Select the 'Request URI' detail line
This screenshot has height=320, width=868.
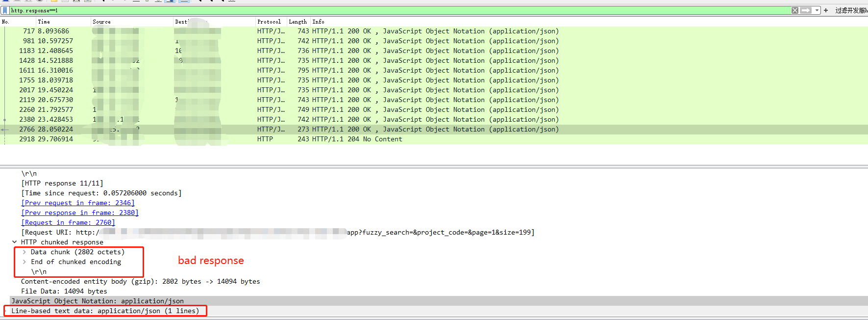click(278, 232)
